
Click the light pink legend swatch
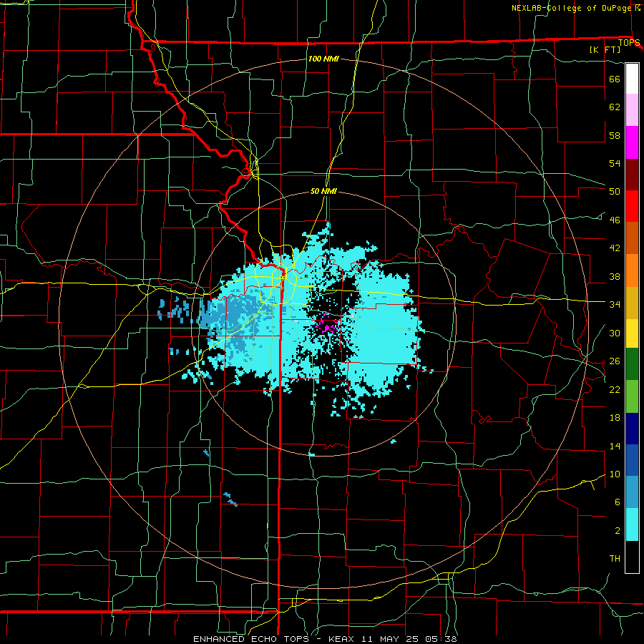[632, 110]
